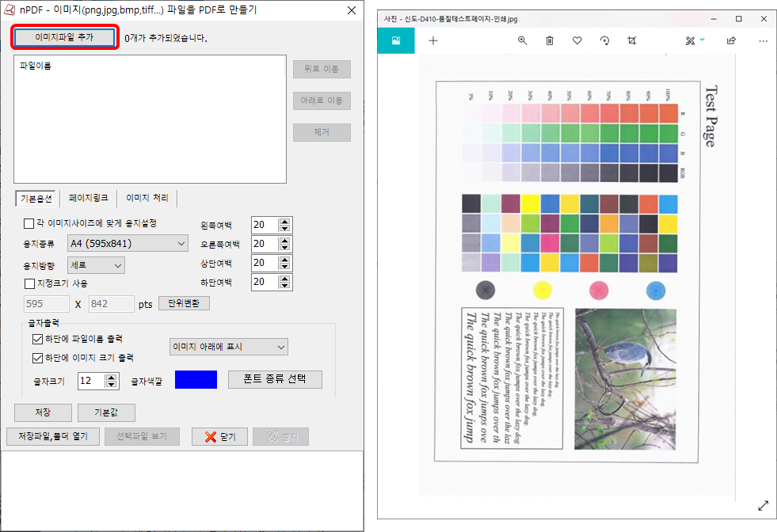Decrease 글자크기 with down arrow
Screen dimensions: 777x532
(x=112, y=385)
